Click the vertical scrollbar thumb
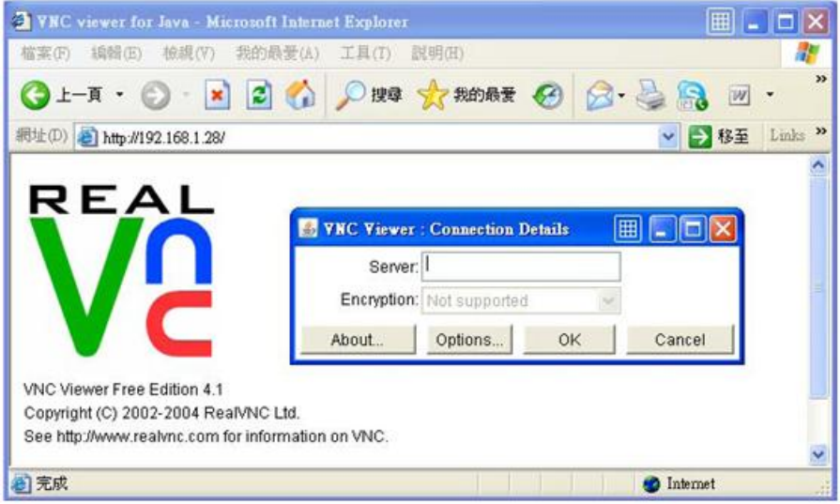Image resolution: width=840 pixels, height=504 pixels. coord(818,287)
